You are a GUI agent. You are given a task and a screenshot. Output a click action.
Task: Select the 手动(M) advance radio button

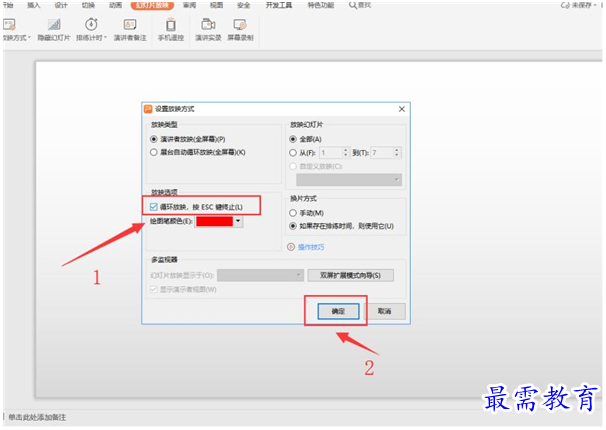pos(293,213)
